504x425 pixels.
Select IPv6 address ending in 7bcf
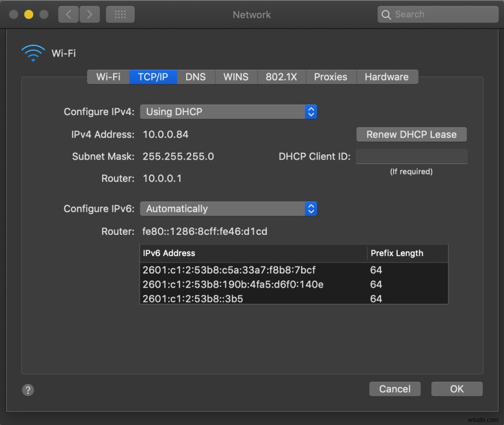[294, 270]
